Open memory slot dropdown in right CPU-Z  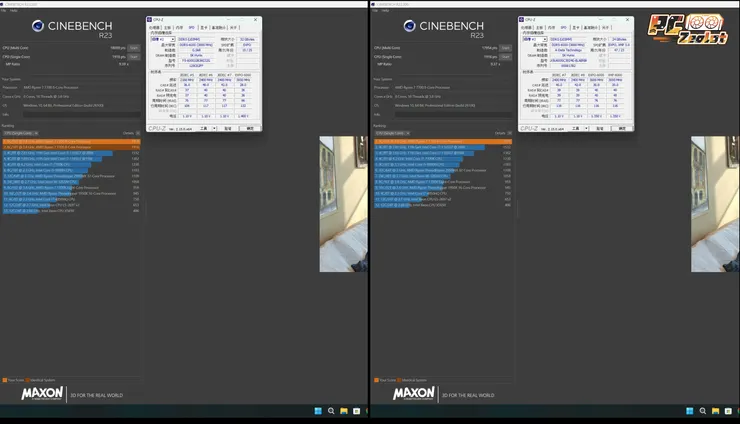point(535,39)
